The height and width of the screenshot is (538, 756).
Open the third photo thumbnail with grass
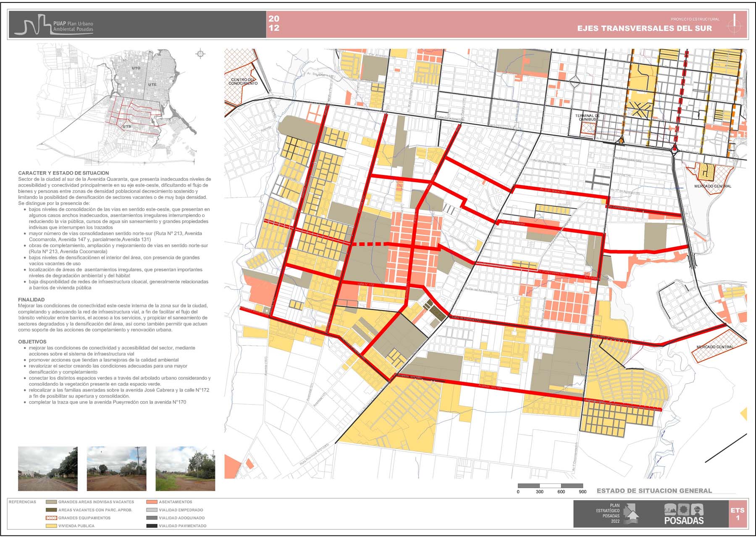pos(185,469)
